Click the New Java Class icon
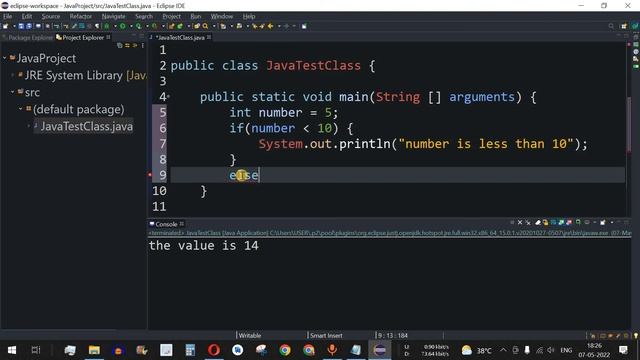Screen dimensions: 640x360 click(180, 26)
